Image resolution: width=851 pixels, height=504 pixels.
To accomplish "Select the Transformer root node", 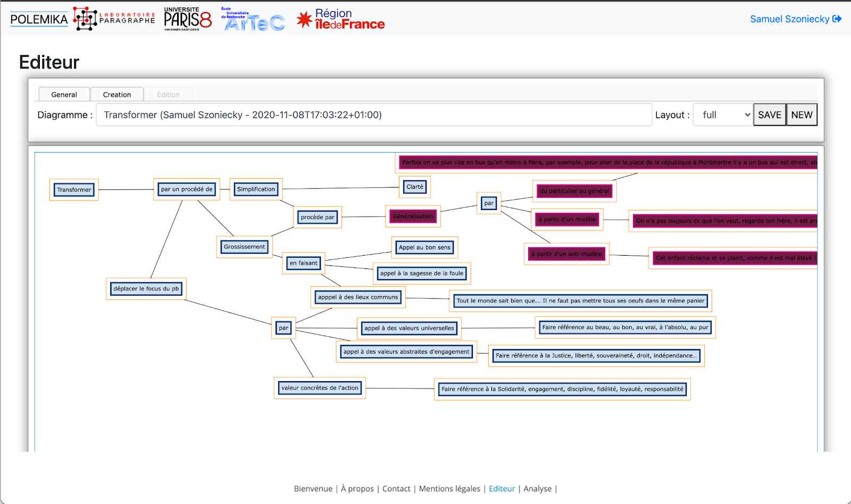I will point(74,190).
